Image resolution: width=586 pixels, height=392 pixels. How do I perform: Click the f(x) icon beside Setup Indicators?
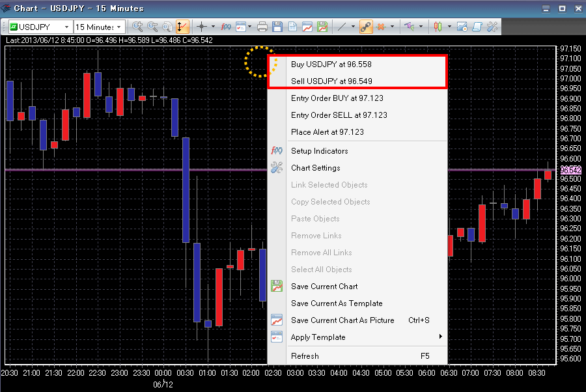click(277, 150)
